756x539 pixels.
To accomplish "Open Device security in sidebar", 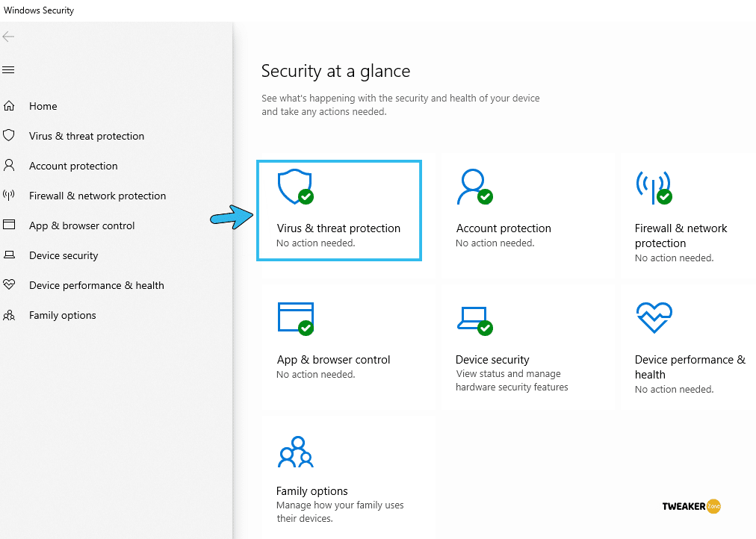I will tap(63, 255).
